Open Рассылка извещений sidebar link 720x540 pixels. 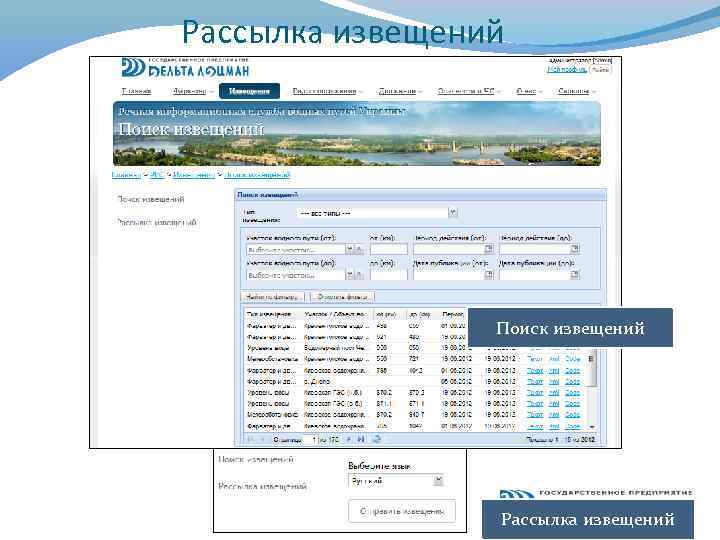click(157, 222)
